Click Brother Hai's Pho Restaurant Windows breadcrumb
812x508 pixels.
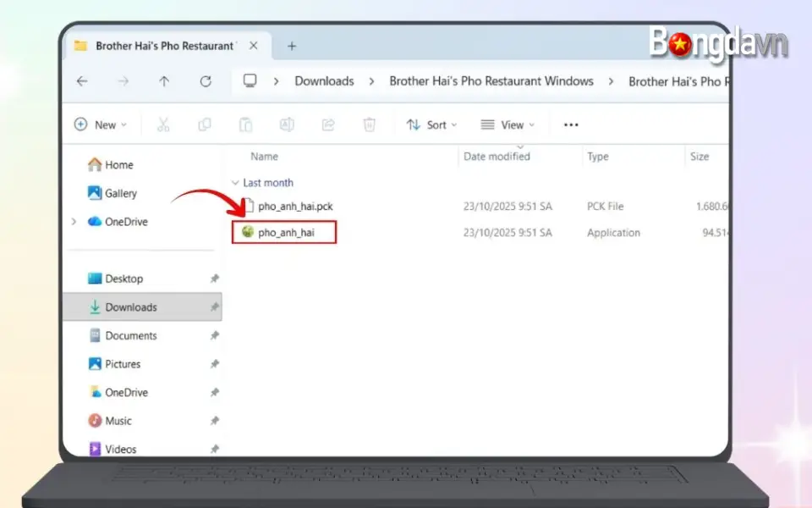491,81
